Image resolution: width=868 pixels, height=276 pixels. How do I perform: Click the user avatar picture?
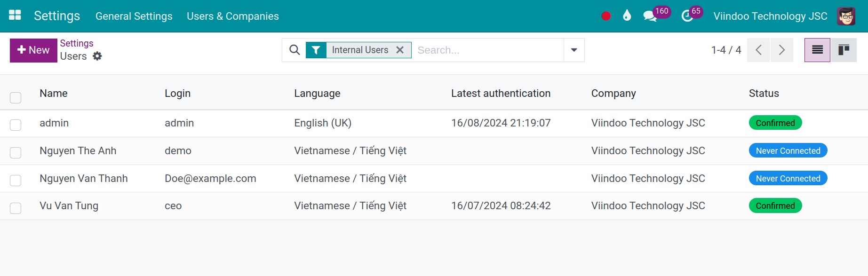click(x=846, y=16)
